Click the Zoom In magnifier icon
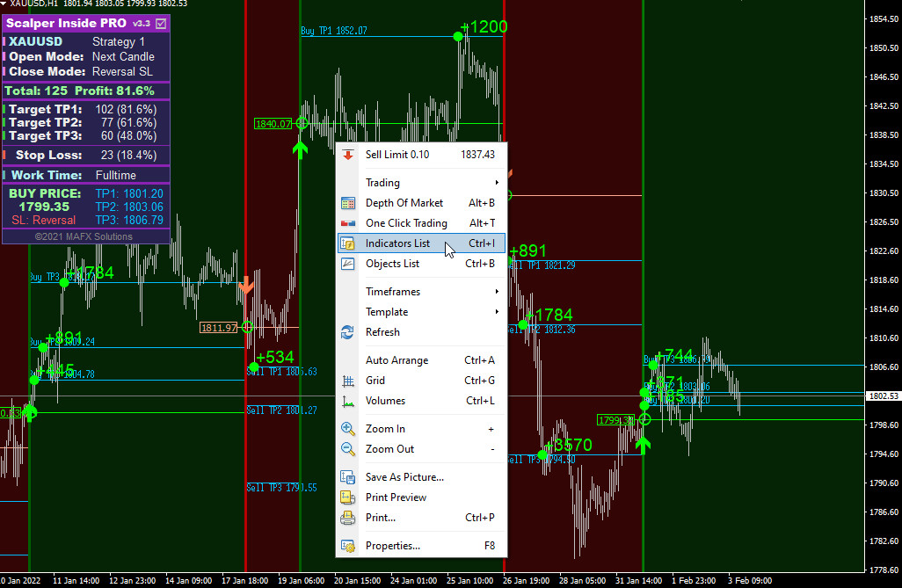The image size is (902, 588). 347,429
